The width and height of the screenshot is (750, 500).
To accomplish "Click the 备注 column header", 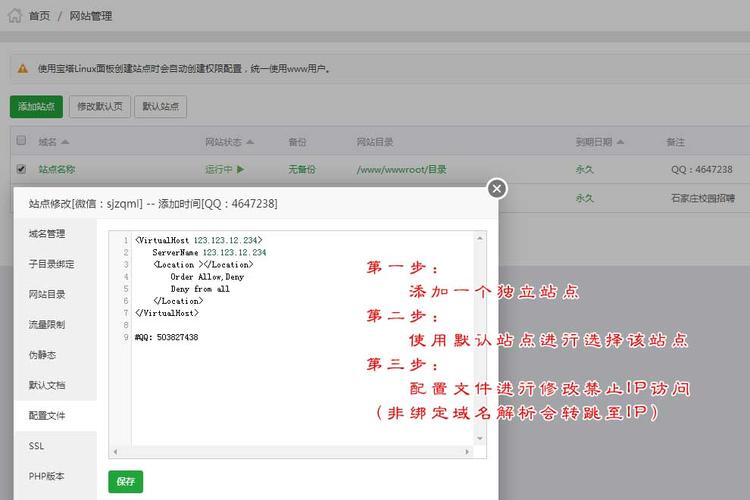I will coord(675,142).
